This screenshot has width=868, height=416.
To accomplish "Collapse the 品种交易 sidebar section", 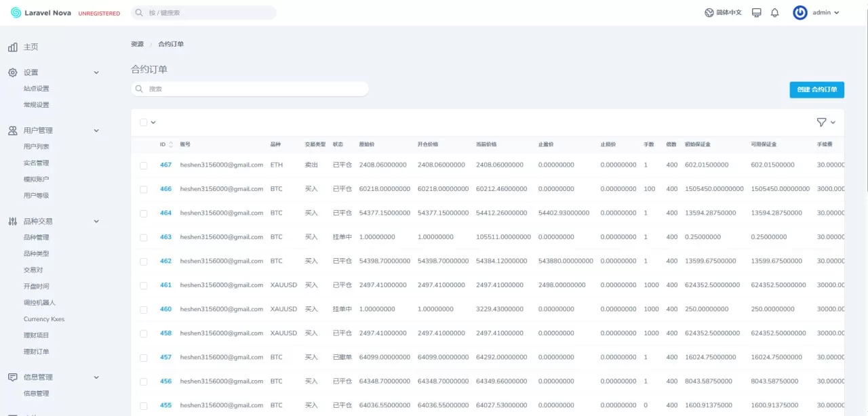I will (x=96, y=222).
